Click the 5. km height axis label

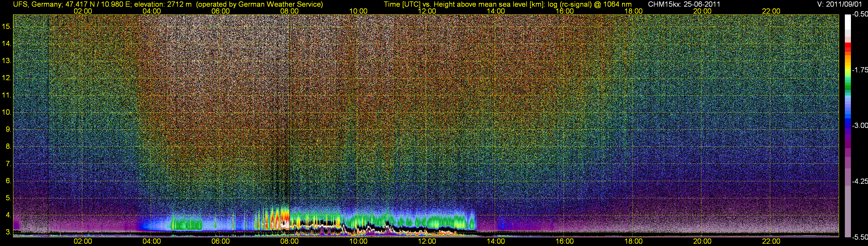[9, 198]
